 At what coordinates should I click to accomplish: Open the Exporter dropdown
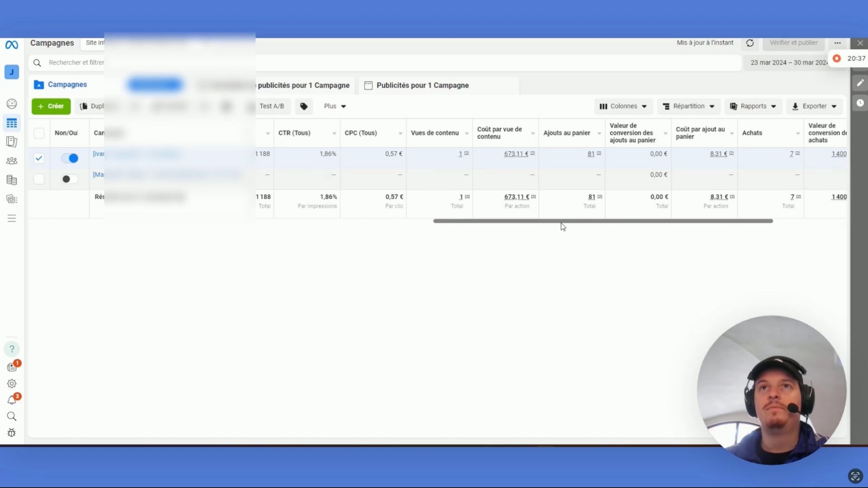[x=815, y=106]
